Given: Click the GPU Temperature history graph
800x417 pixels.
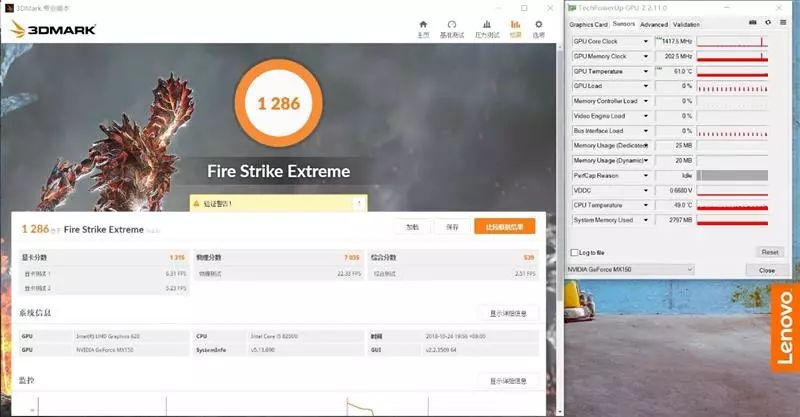Looking at the screenshot, I should pyautogui.click(x=732, y=71).
